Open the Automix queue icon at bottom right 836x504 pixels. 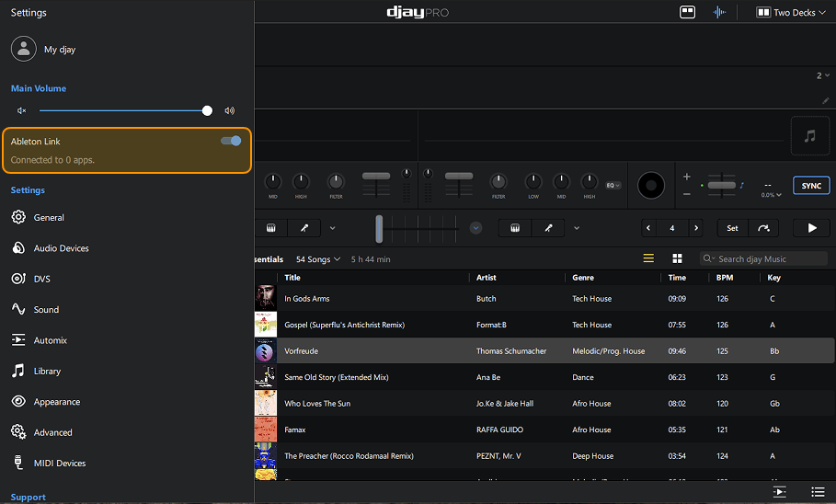pos(780,492)
